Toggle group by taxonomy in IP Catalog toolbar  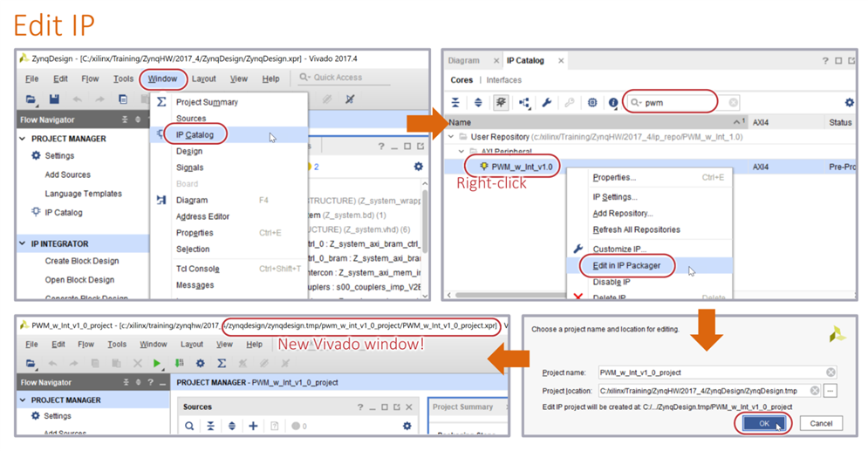(501, 102)
